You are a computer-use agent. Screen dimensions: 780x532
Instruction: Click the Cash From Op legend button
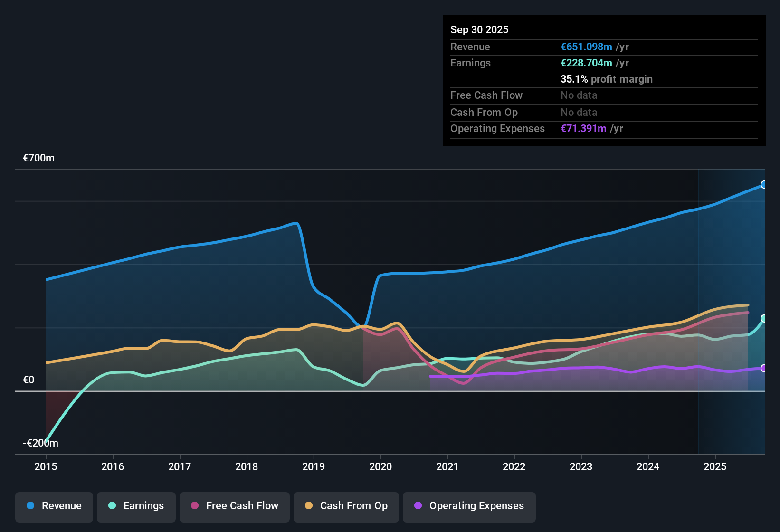click(x=346, y=506)
